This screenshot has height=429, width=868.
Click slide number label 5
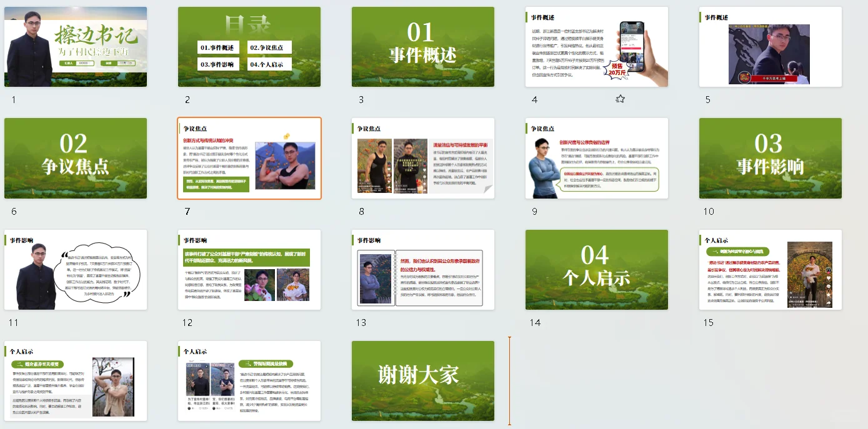pyautogui.click(x=708, y=100)
